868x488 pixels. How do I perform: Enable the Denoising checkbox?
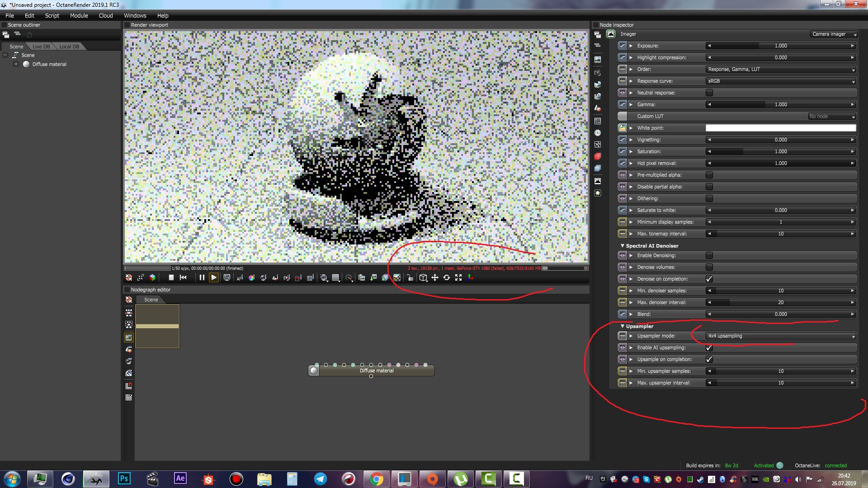pyautogui.click(x=709, y=255)
